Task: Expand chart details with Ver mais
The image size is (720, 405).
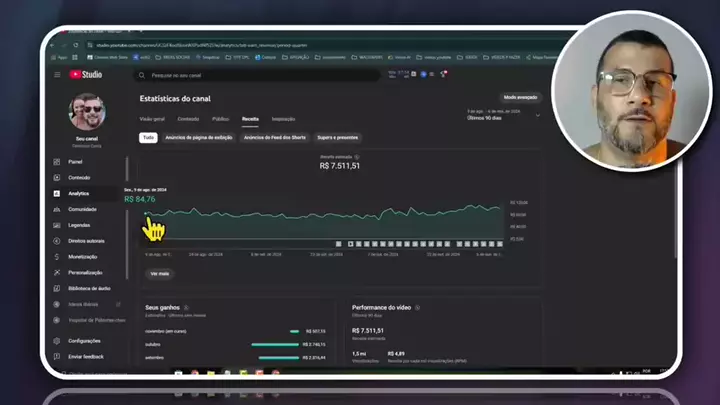Action: click(159, 273)
